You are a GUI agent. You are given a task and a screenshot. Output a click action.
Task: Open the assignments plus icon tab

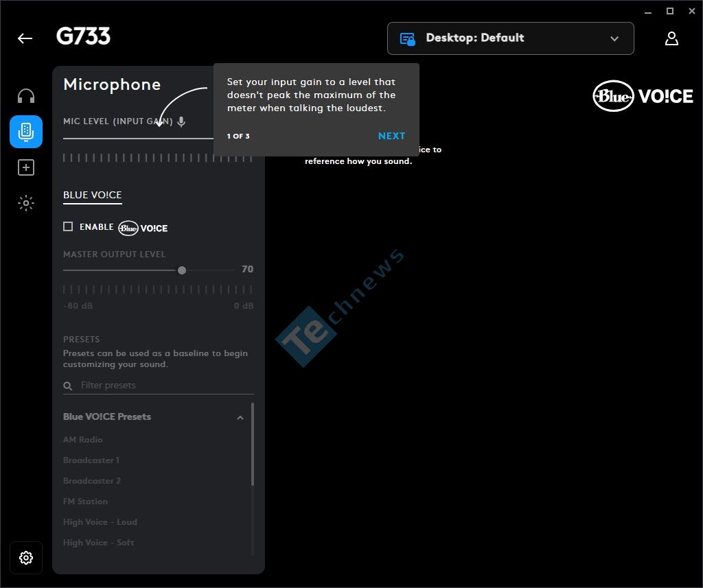pos(26,167)
